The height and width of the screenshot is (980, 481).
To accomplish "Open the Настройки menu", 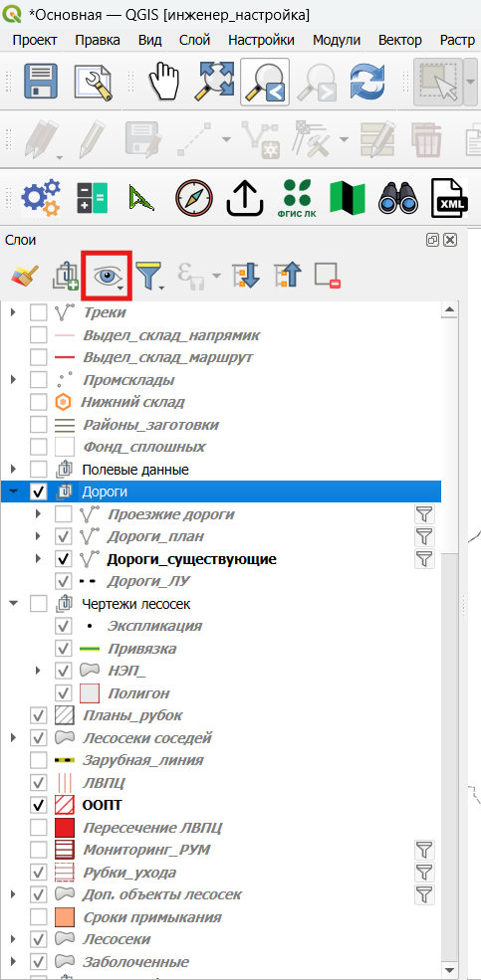I will [261, 40].
